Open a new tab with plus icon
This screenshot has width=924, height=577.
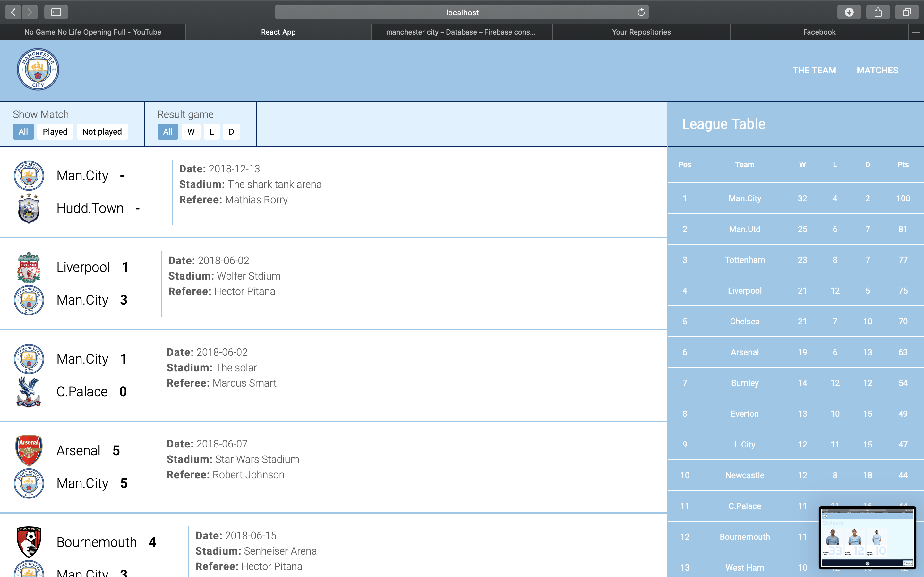pyautogui.click(x=916, y=32)
